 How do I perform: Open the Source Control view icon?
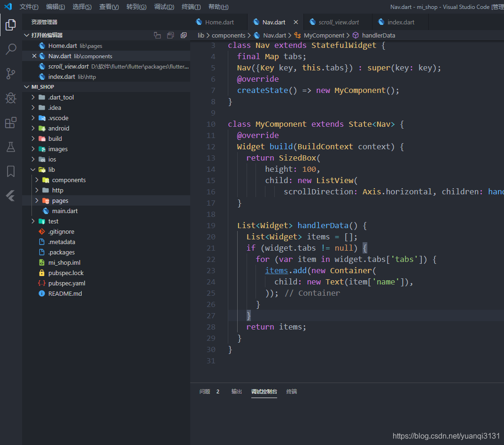11,74
